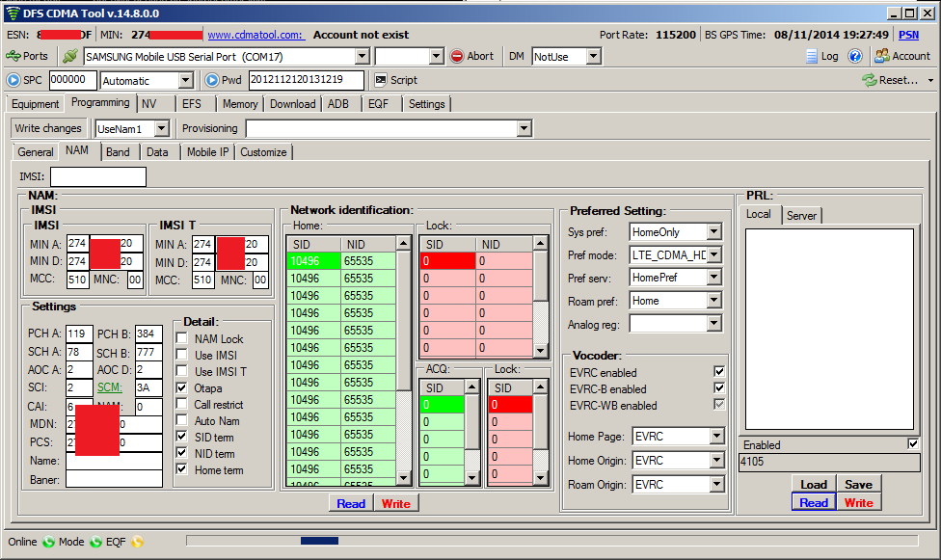
Task: Click the Write changes button
Action: 48,128
